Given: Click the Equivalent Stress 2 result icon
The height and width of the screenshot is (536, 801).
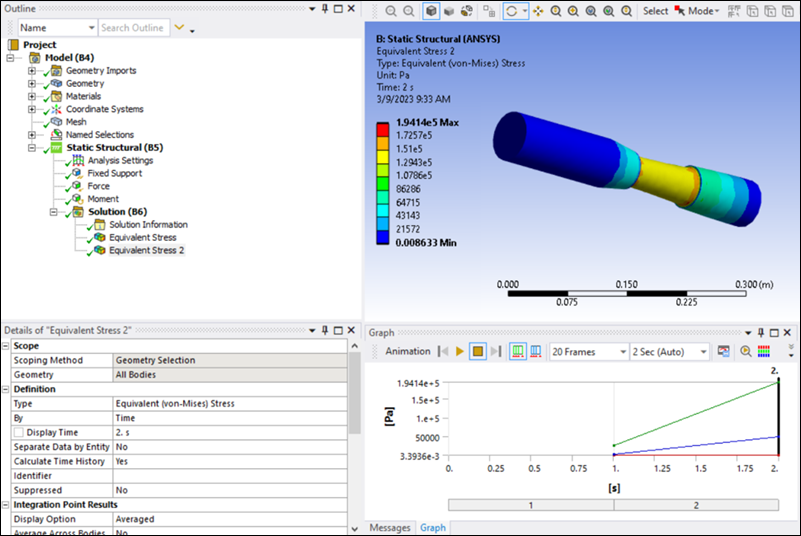Looking at the screenshot, I should click(98, 250).
